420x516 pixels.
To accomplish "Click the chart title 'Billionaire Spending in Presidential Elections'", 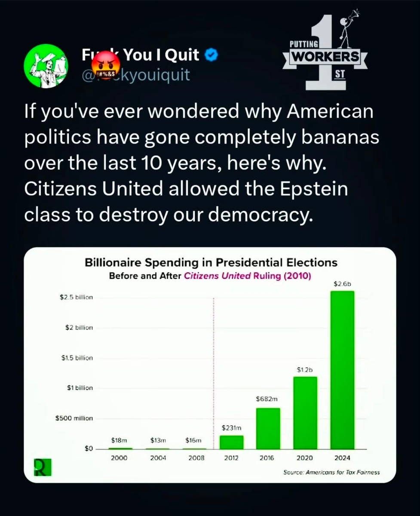I will pyautogui.click(x=211, y=263).
